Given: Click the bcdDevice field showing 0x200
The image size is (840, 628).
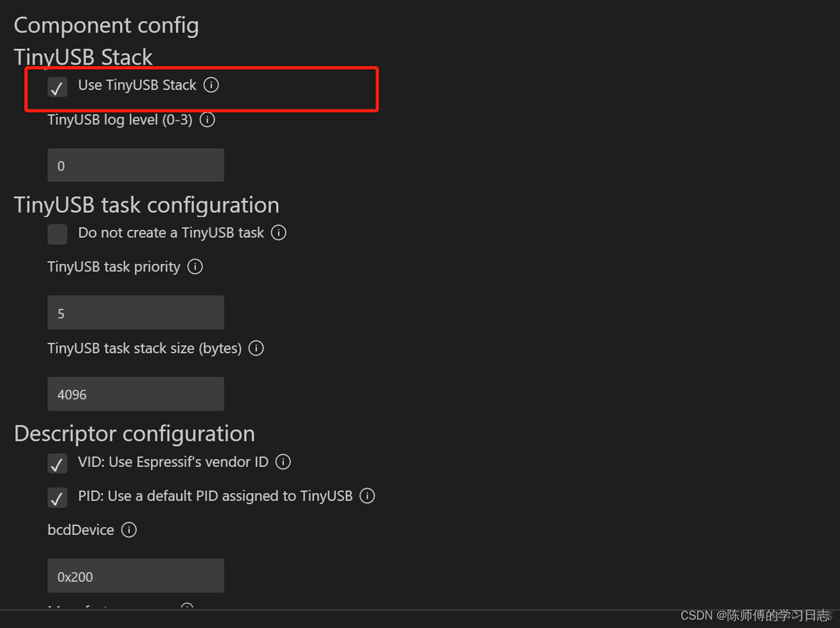Looking at the screenshot, I should point(136,576).
